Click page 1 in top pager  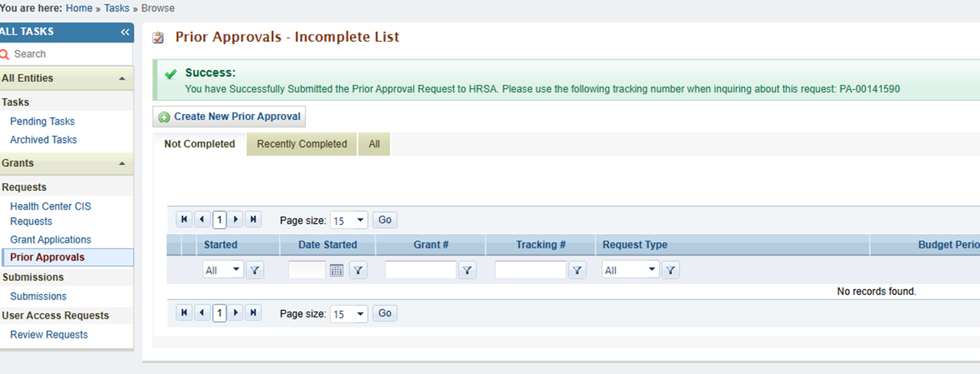coord(219,219)
